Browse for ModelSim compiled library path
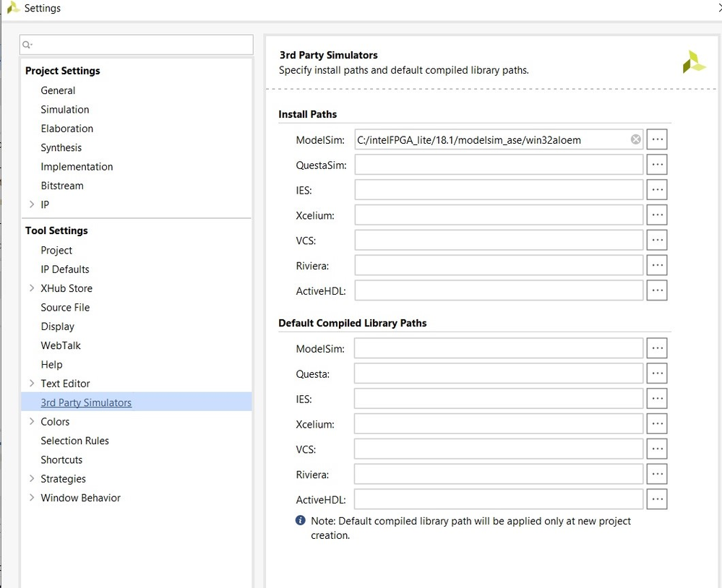722x588 pixels. coord(657,348)
